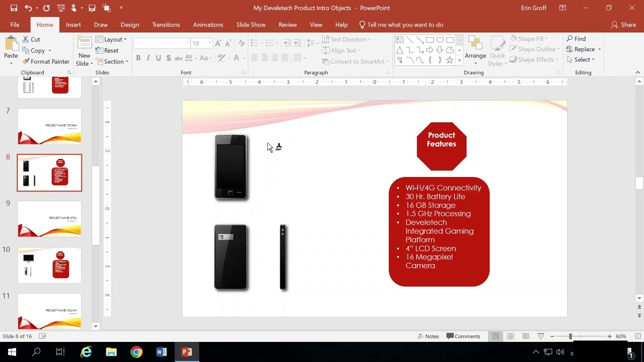Image resolution: width=644 pixels, height=362 pixels.
Task: Click Decrease Font Size icon
Action: (228, 43)
